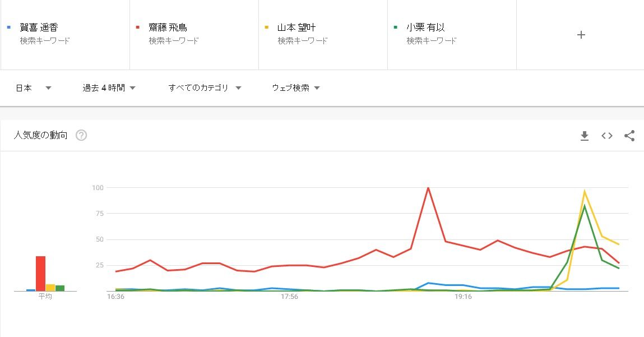This screenshot has height=337, width=644.
Task: Select the 齋藤 飛鳥 search term
Action: coord(168,27)
